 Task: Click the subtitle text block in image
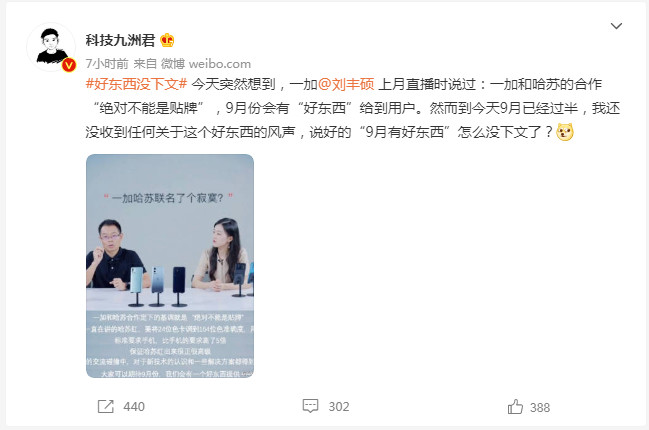click(x=170, y=345)
